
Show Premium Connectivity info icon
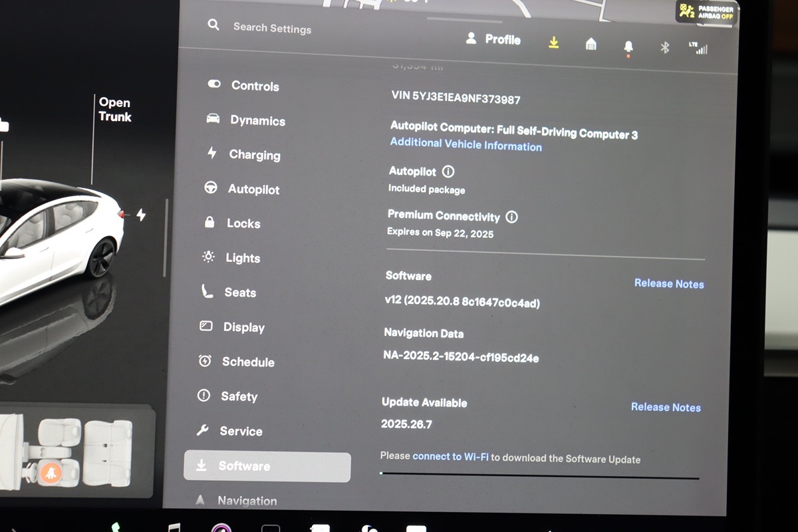[x=511, y=217]
